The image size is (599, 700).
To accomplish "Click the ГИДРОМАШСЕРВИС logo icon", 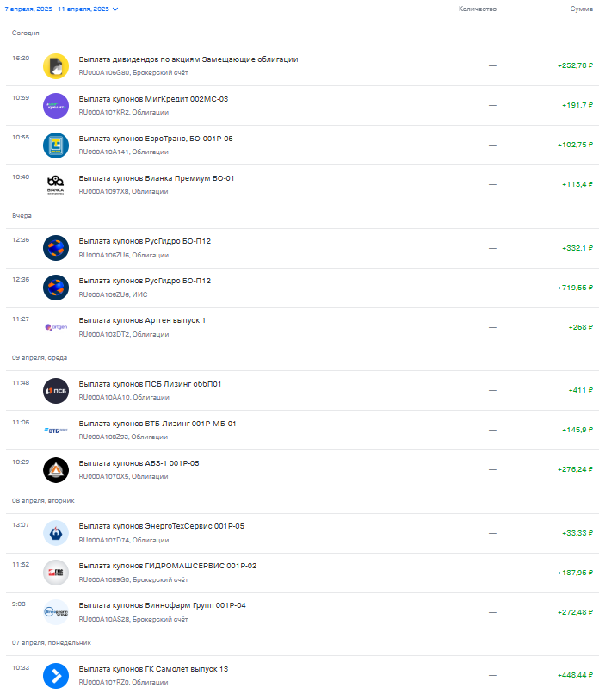I will pos(56,573).
